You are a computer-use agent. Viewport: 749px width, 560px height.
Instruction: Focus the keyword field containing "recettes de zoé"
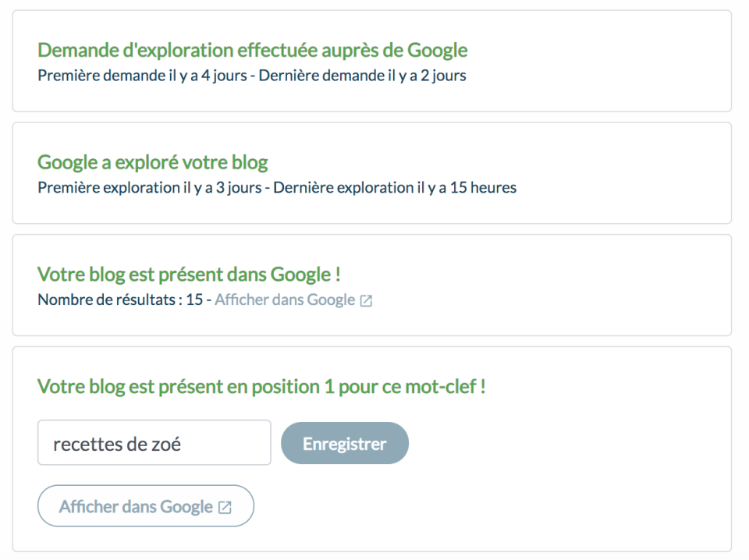point(154,443)
